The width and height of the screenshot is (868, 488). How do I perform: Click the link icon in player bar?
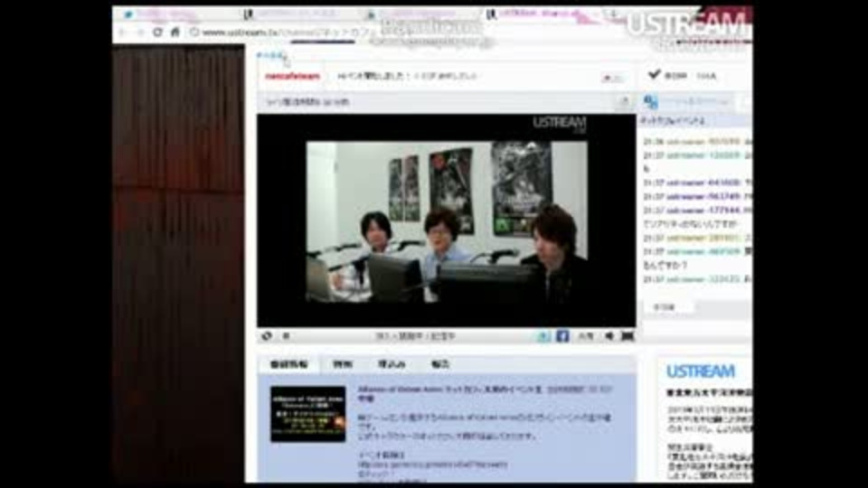[x=267, y=336]
